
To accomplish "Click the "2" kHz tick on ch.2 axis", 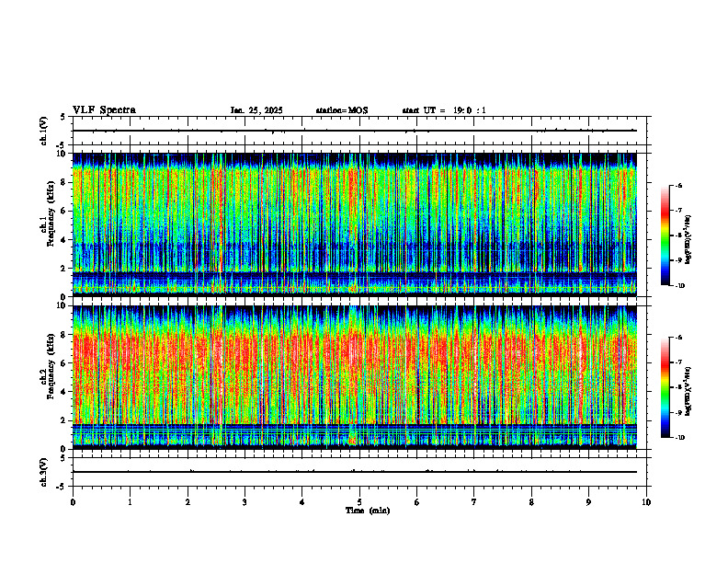I will [x=64, y=420].
